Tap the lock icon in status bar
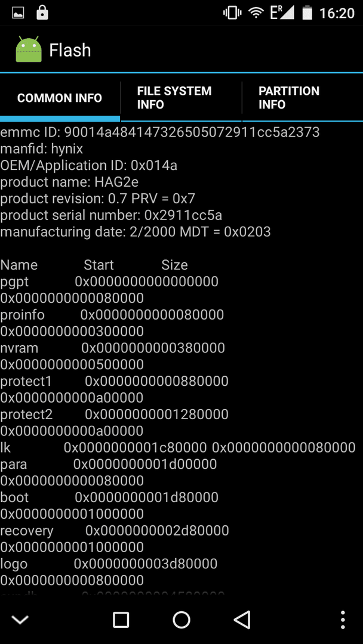363x644 pixels. [x=42, y=13]
